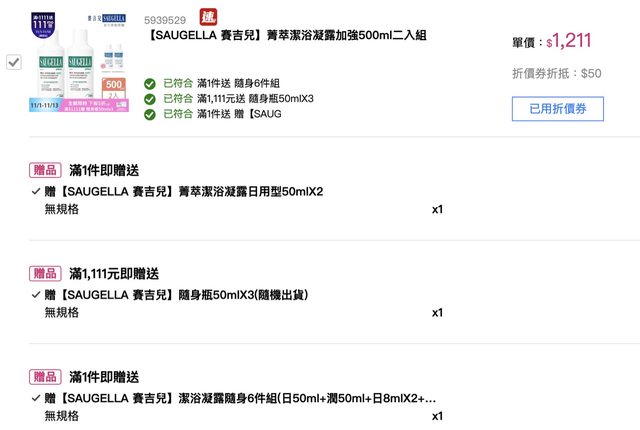Viewport: 640px width, 430px height.
Task: Open the 潔浴凝露隨身6件組 gift link
Action: tap(240, 398)
